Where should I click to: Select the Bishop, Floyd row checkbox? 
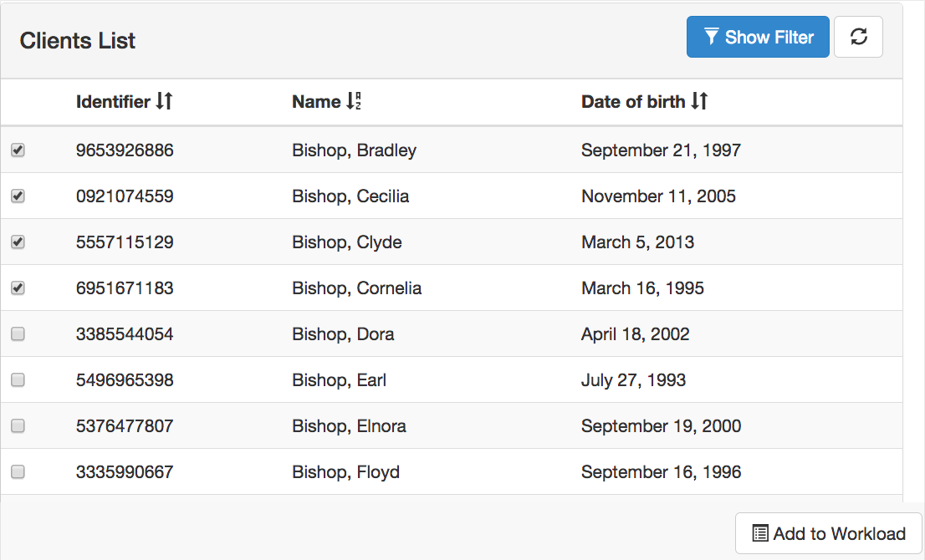click(x=18, y=471)
